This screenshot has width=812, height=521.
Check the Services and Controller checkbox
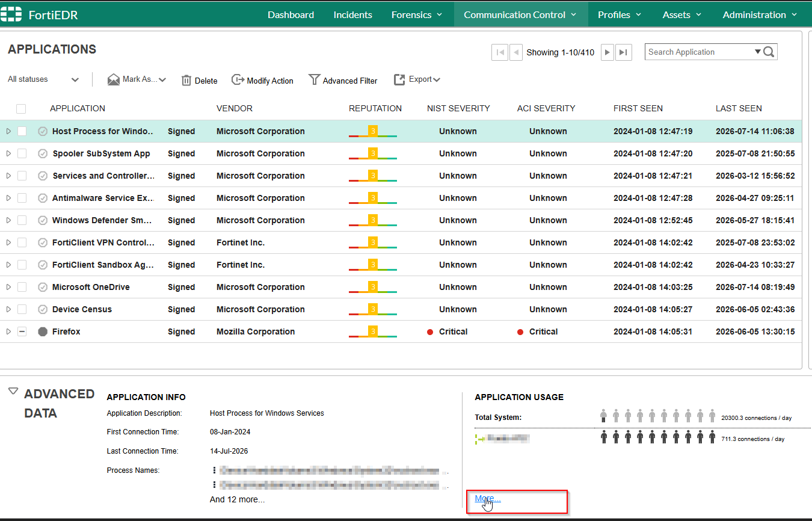coord(22,176)
